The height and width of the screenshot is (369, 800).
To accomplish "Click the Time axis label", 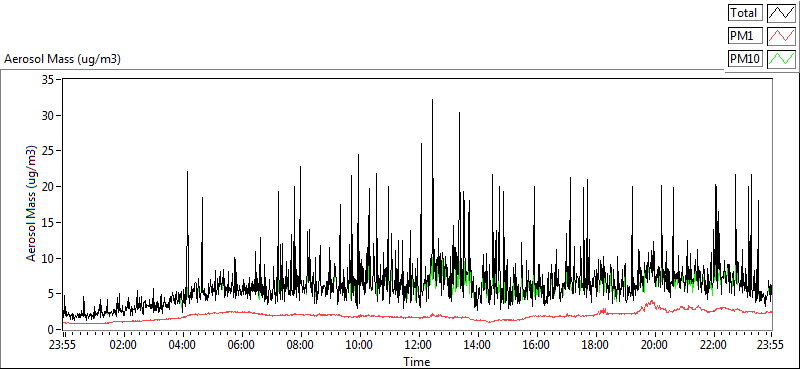I will click(417, 362).
